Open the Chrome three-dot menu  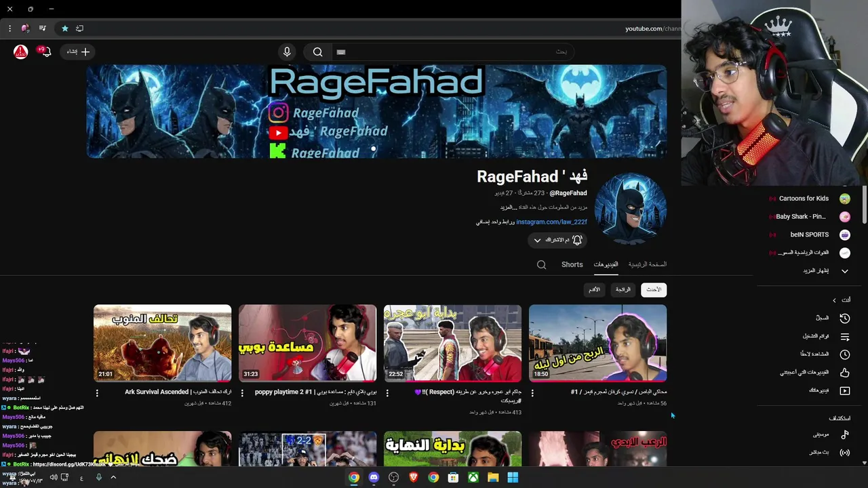9,28
